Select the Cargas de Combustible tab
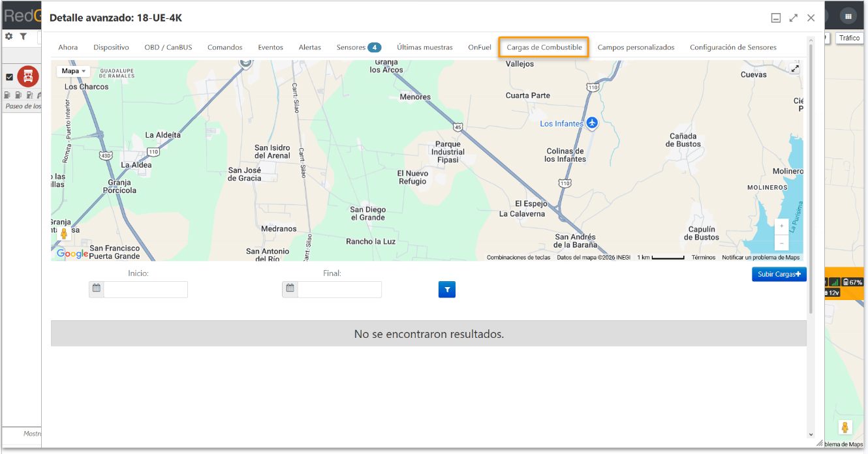The height and width of the screenshot is (454, 868). 544,48
